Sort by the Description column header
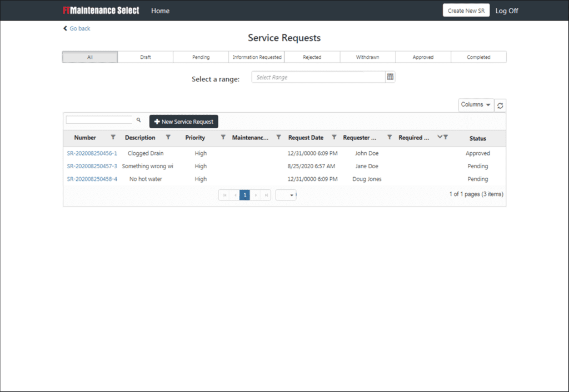Screen dimensions: 569x392 (x=140, y=138)
